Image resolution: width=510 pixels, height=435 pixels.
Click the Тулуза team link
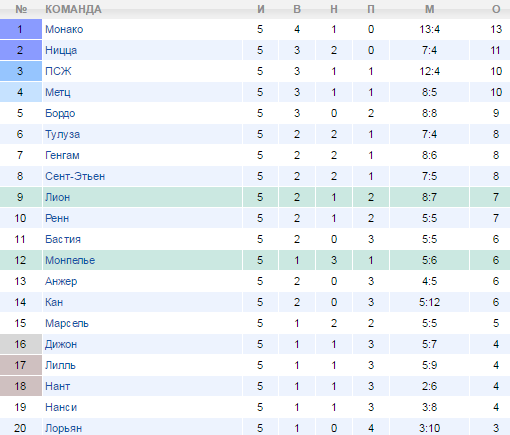click(62, 134)
